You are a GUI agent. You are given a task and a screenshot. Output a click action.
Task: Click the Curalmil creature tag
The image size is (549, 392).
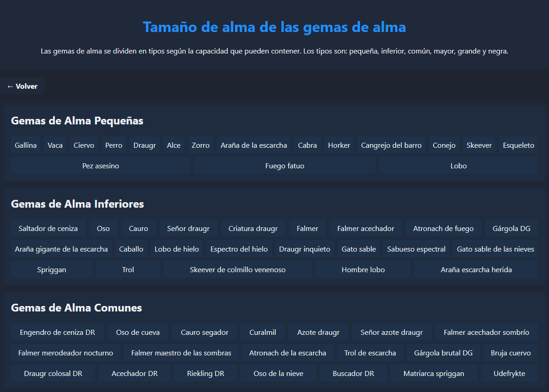click(261, 332)
